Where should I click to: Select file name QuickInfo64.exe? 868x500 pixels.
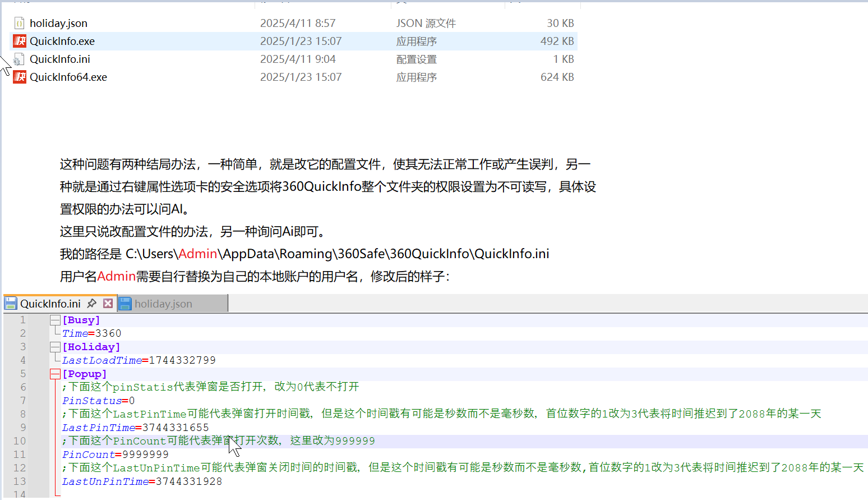click(x=68, y=77)
